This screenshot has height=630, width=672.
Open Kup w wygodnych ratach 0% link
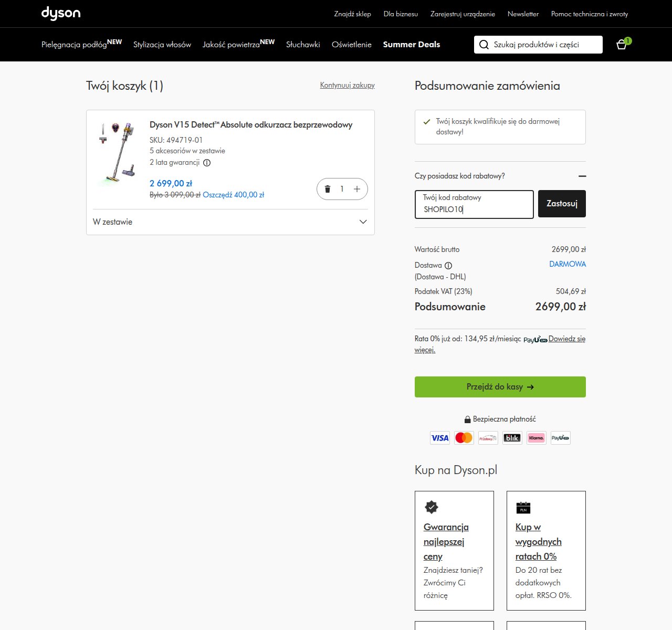tap(539, 542)
